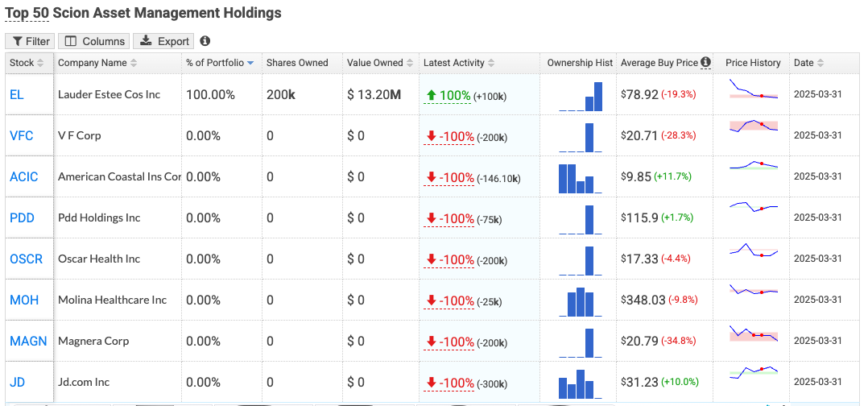This screenshot has height=406, width=868.
Task: Click VFC price history sparkline
Action: coord(754,126)
